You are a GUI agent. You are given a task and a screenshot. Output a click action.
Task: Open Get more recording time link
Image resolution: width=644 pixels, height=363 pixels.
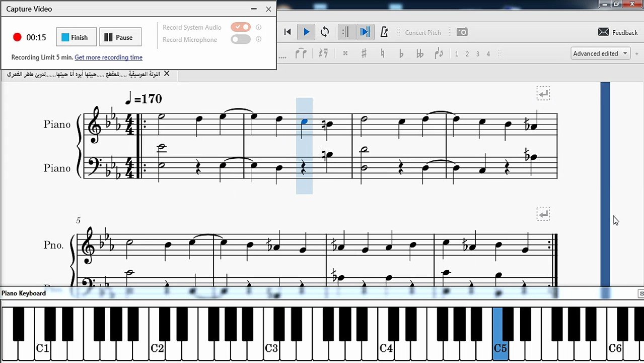[108, 57]
